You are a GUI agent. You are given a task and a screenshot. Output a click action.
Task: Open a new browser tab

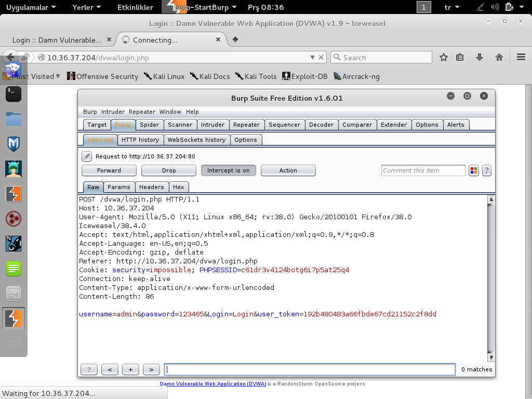click(x=235, y=39)
